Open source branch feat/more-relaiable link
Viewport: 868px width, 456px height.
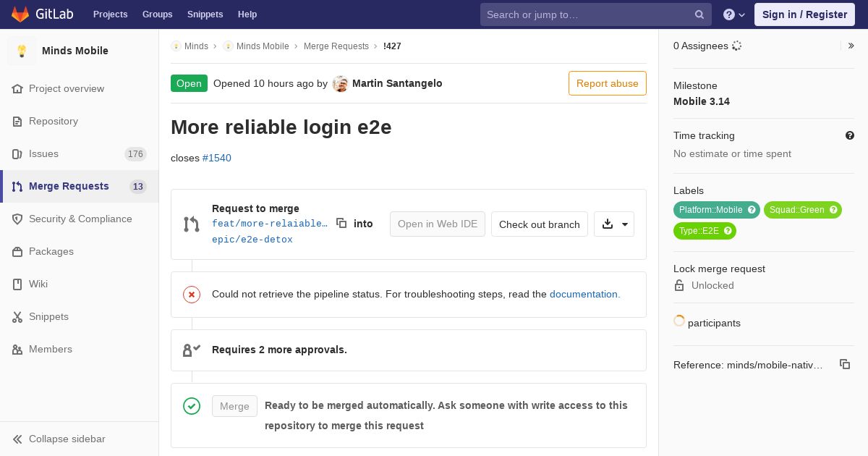point(270,224)
